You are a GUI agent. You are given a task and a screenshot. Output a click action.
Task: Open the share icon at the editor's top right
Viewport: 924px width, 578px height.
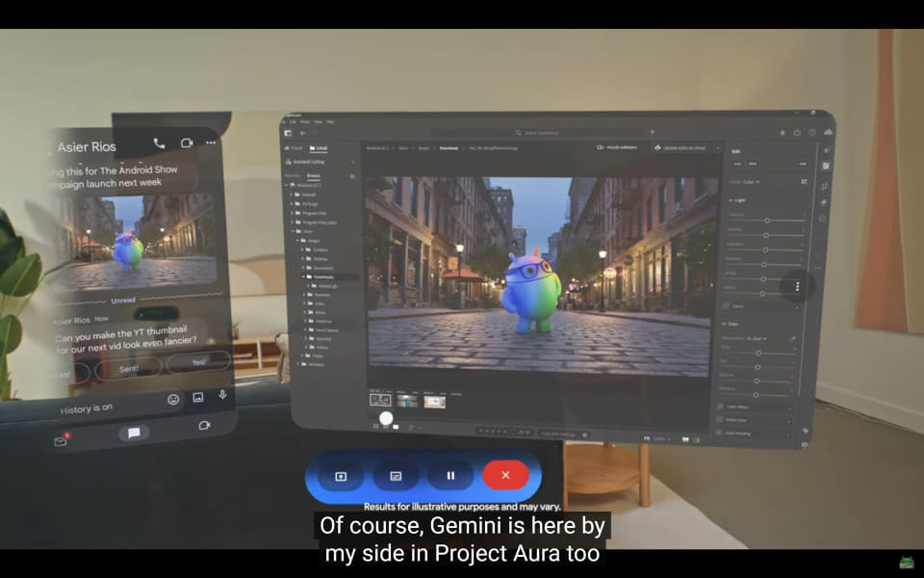tap(797, 133)
